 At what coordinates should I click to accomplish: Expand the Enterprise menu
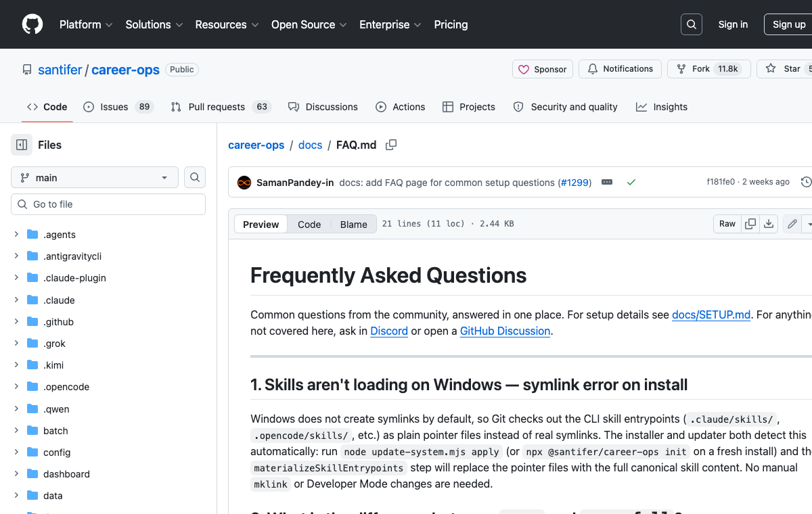(x=391, y=24)
